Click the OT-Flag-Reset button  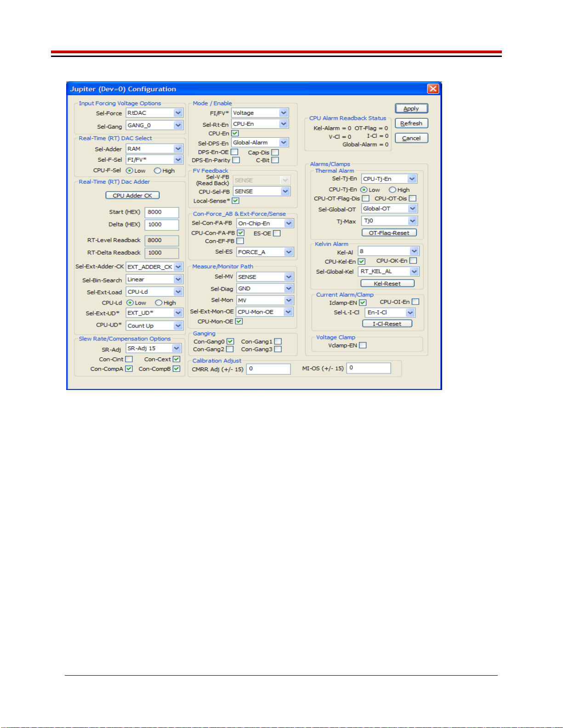(389, 232)
